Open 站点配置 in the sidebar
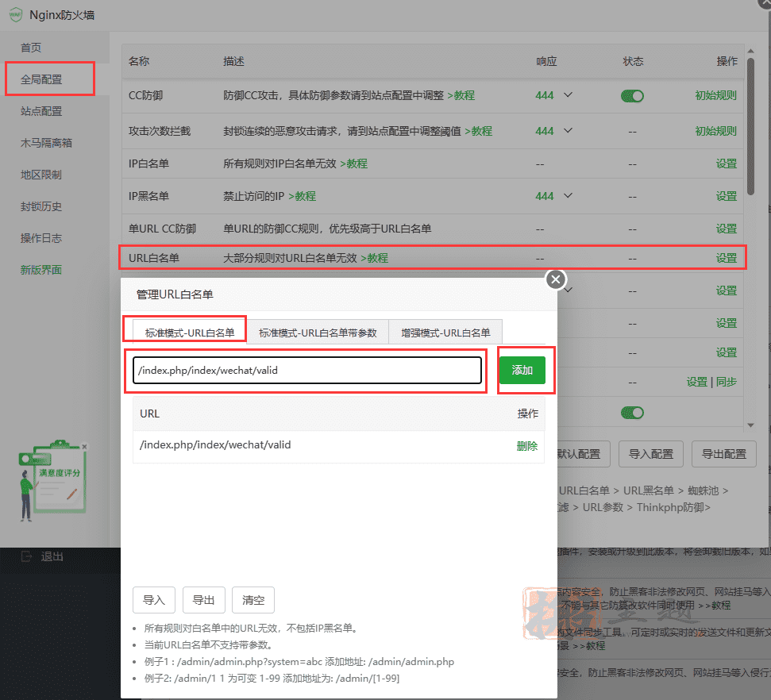The height and width of the screenshot is (700, 771). 41,111
